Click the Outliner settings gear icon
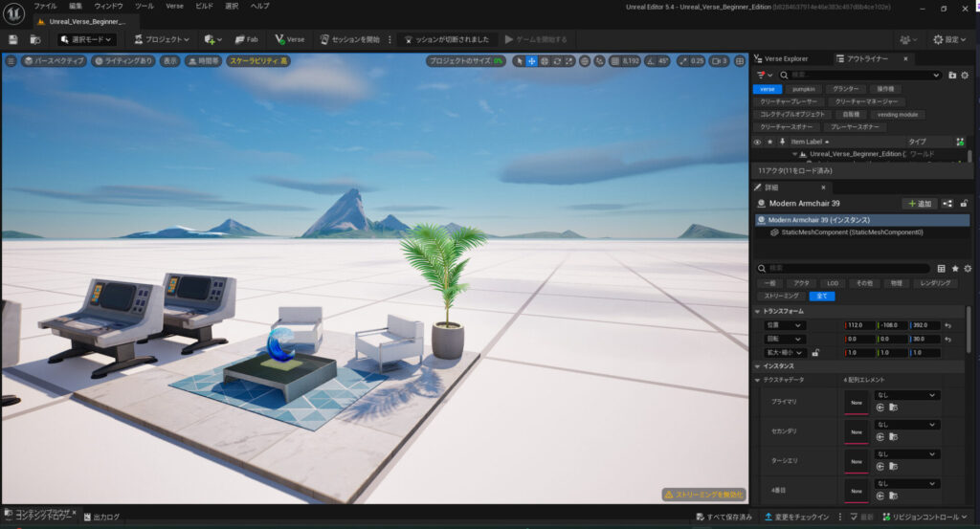 pos(965,75)
